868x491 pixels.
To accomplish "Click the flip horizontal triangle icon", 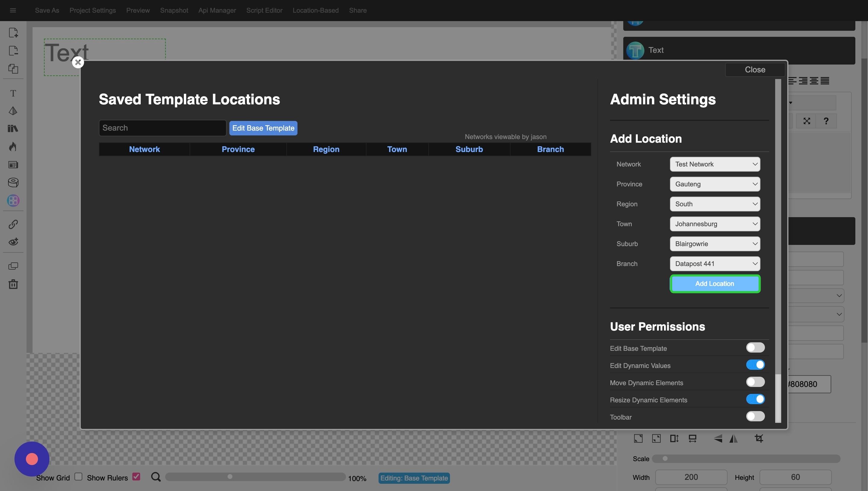I will (734, 439).
